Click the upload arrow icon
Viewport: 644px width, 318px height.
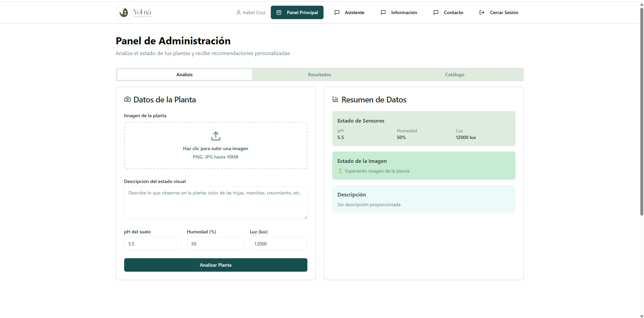pyautogui.click(x=215, y=136)
